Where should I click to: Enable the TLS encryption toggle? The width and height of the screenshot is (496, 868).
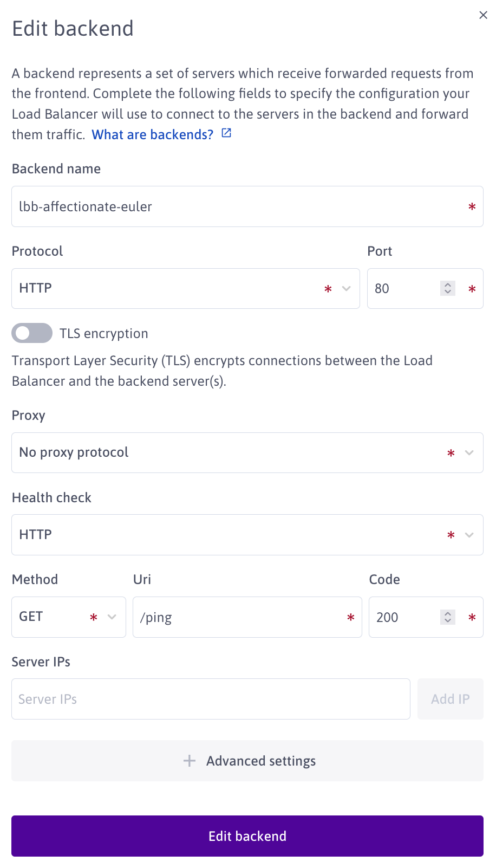(x=32, y=333)
